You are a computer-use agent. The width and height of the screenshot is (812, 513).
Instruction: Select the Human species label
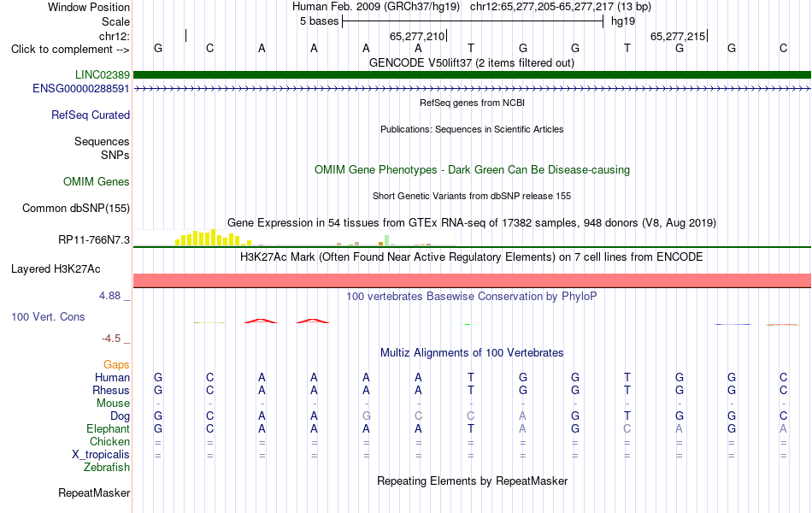tap(112, 377)
